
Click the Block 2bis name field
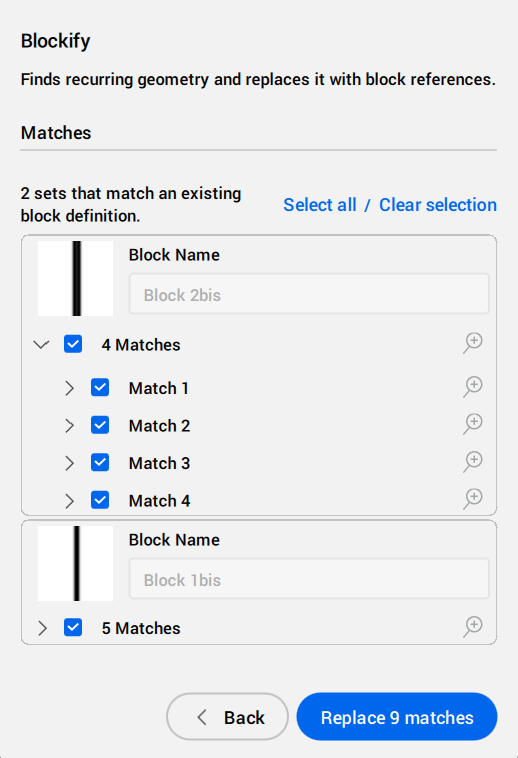coord(309,294)
